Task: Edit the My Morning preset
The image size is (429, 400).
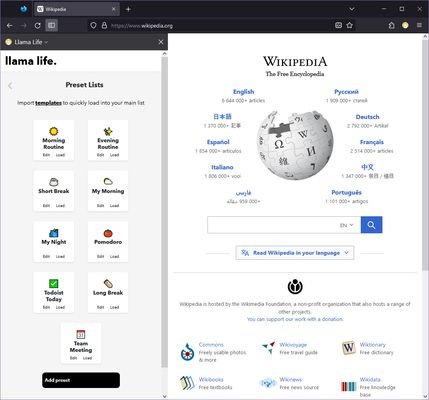Action: [x=101, y=206]
